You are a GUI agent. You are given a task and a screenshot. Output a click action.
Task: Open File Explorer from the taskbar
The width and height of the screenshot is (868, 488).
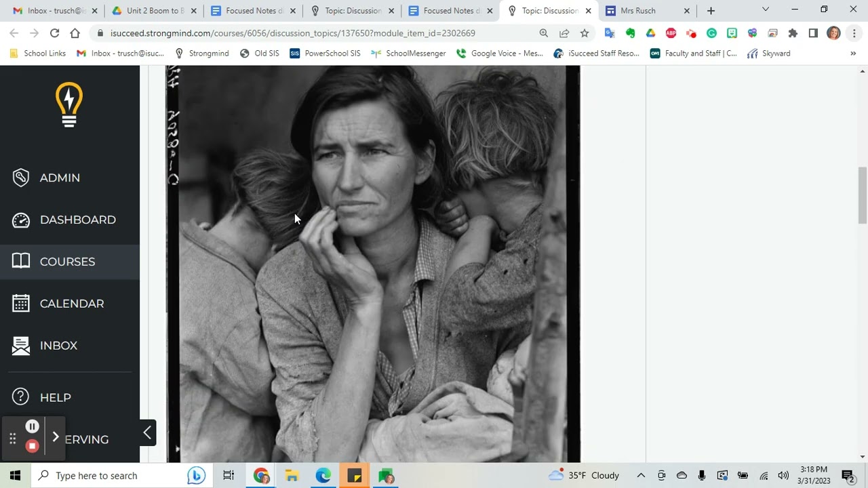[292, 476]
